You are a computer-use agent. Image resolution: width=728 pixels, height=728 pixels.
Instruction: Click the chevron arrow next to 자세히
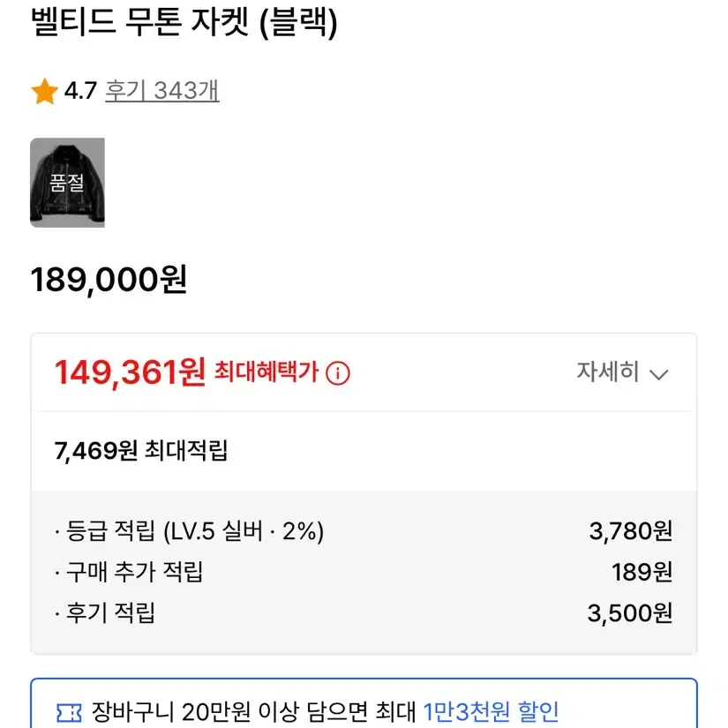click(x=658, y=375)
